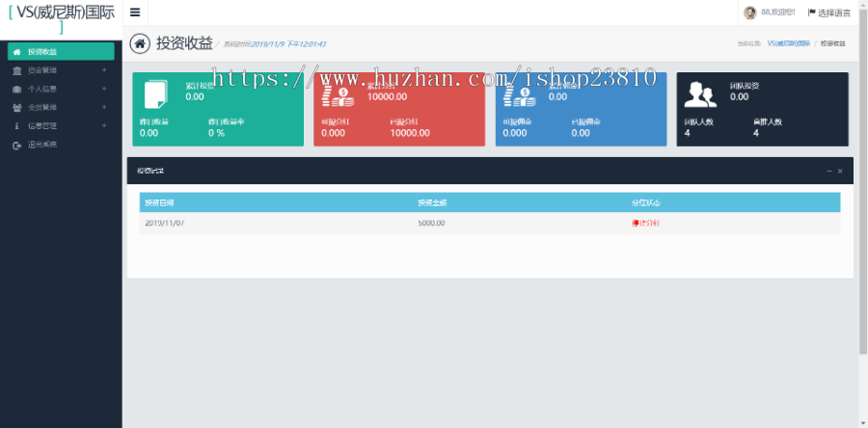Click the VS(威尼斯)国际 logo title
868x428 pixels.
61,20
